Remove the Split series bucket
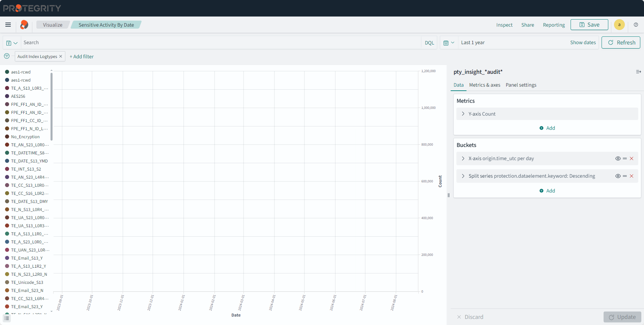Image resolution: width=644 pixels, height=325 pixels. tap(632, 176)
